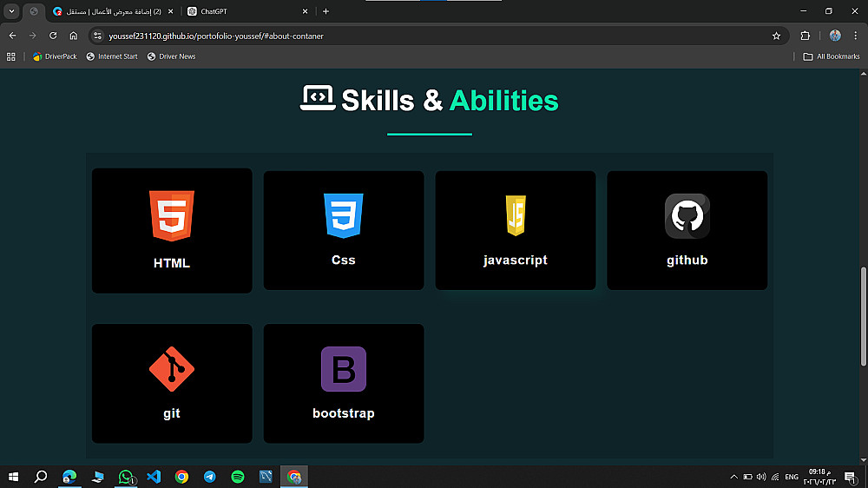Open Windows taskbar search
This screenshot has width=868, height=488.
[x=41, y=477]
